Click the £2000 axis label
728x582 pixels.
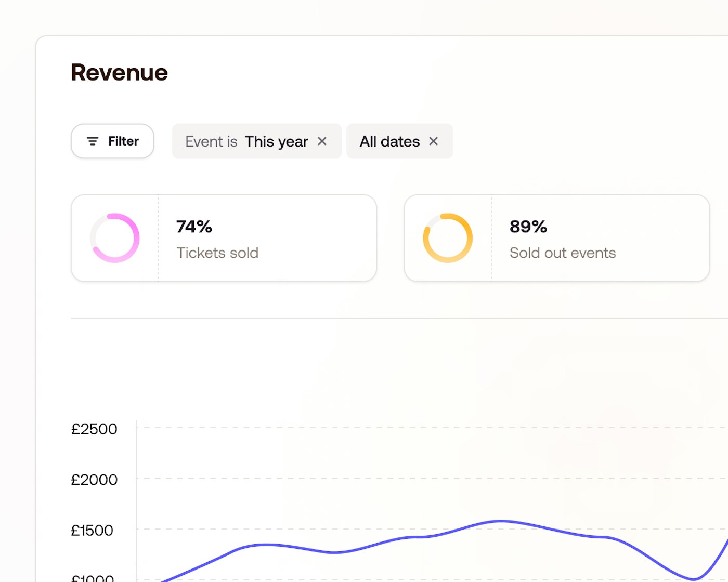click(x=94, y=479)
